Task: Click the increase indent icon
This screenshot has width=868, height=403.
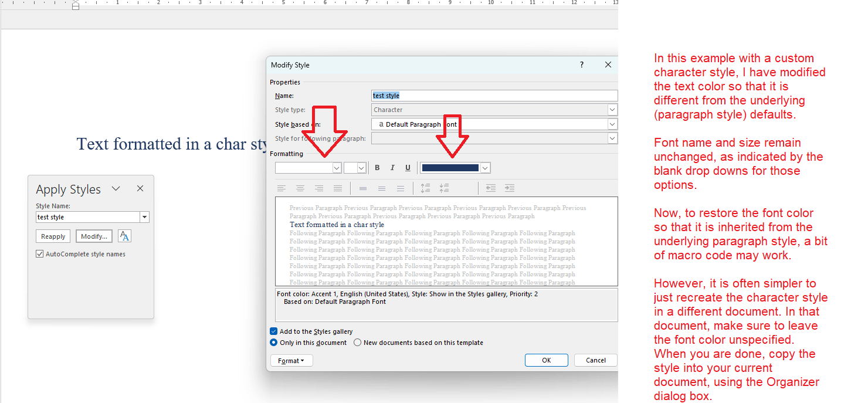Action: click(510, 188)
